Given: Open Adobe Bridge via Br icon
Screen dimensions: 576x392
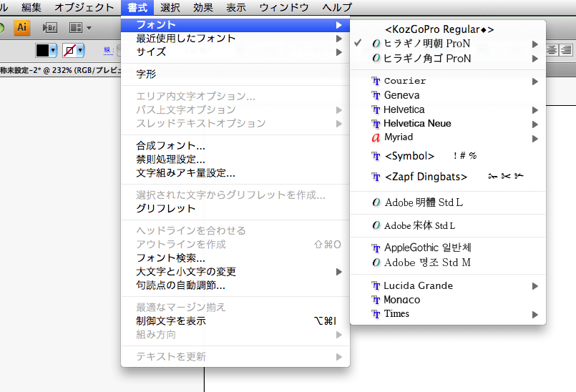Looking at the screenshot, I should tap(50, 28).
